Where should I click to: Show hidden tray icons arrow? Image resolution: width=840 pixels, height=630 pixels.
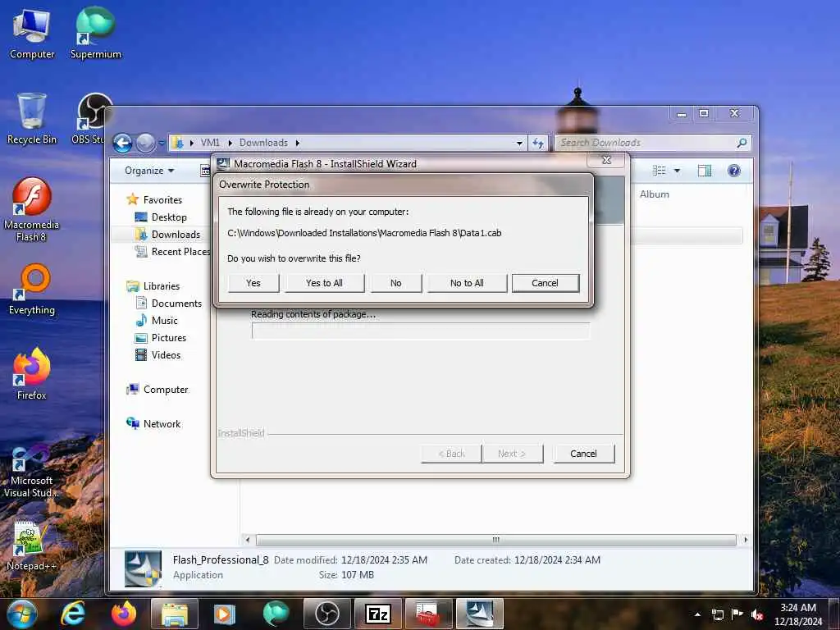tap(697, 614)
